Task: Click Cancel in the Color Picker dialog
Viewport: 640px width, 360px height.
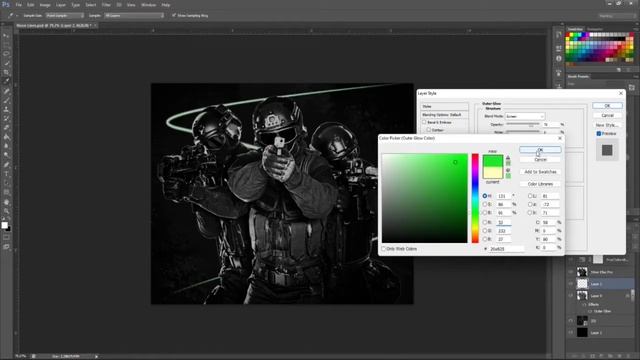Action: click(540, 160)
